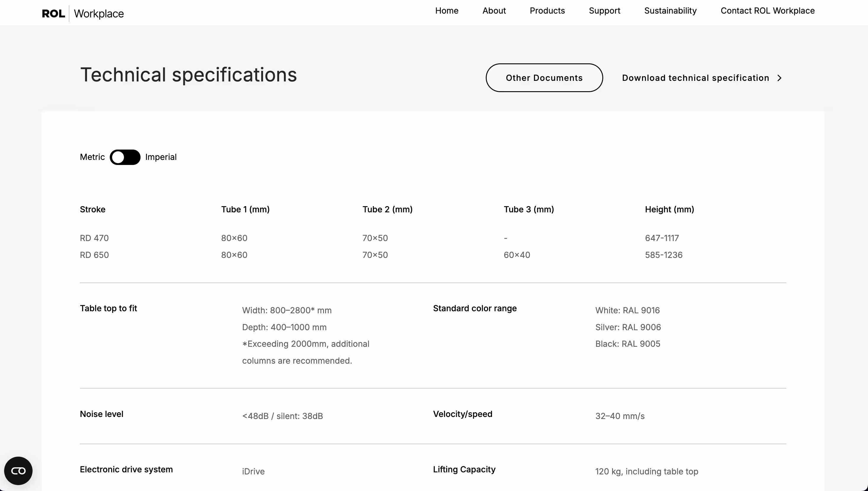Viewport: 868px width, 491px height.
Task: Click the White: RAL 9016 color entry
Action: 627,310
